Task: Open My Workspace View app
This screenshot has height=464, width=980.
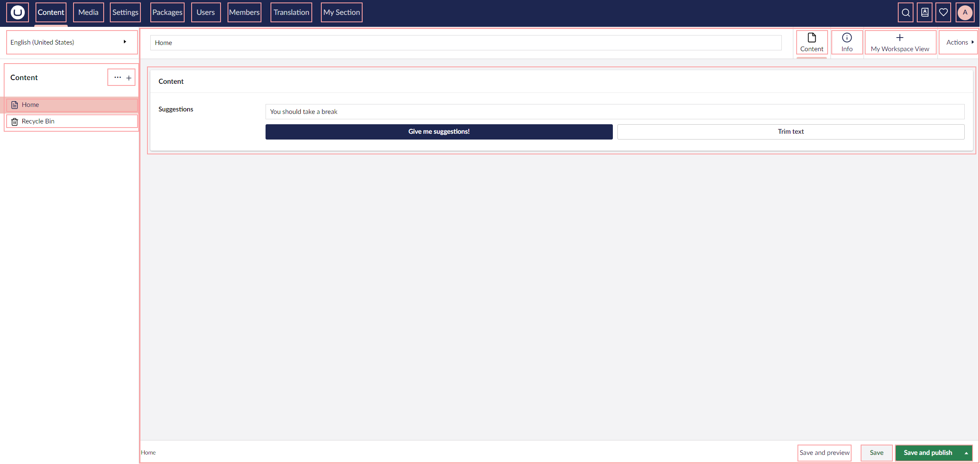Action: pos(900,43)
